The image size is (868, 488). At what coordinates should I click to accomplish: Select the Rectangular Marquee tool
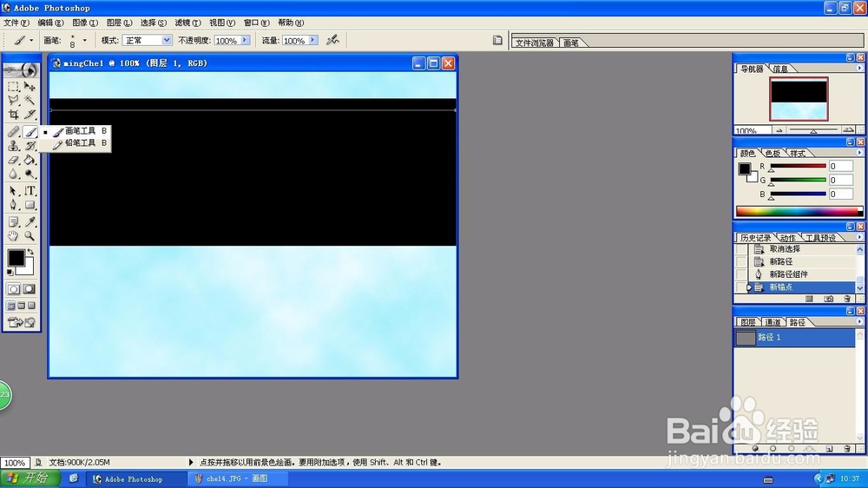tap(13, 87)
